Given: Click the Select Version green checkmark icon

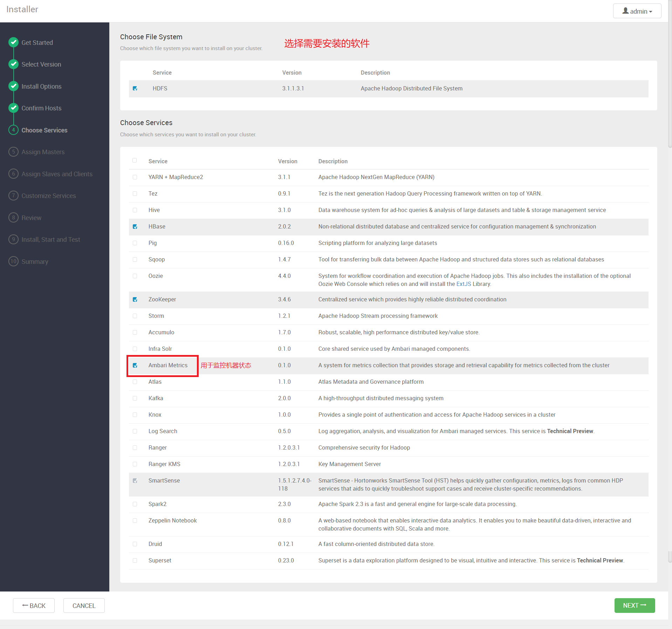Looking at the screenshot, I should (x=13, y=64).
